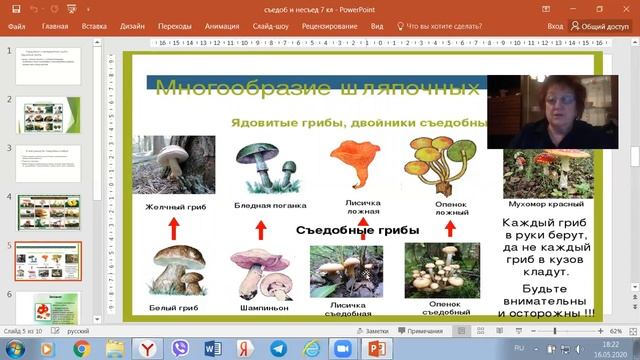Open the Переходы ribbon tab
640x360 pixels.
(175, 26)
